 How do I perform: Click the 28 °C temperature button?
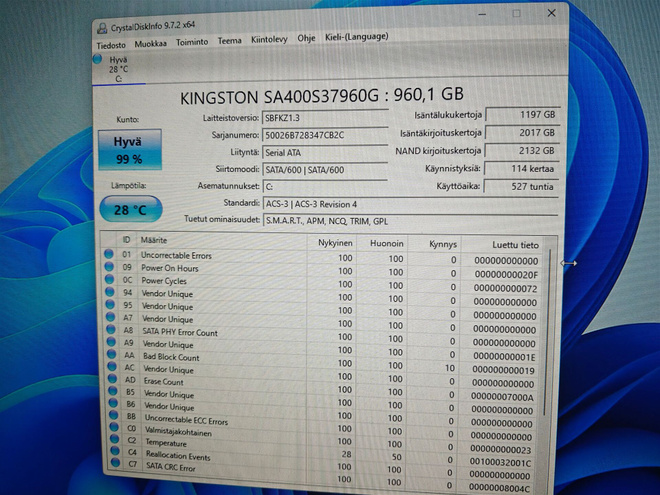click(x=130, y=209)
